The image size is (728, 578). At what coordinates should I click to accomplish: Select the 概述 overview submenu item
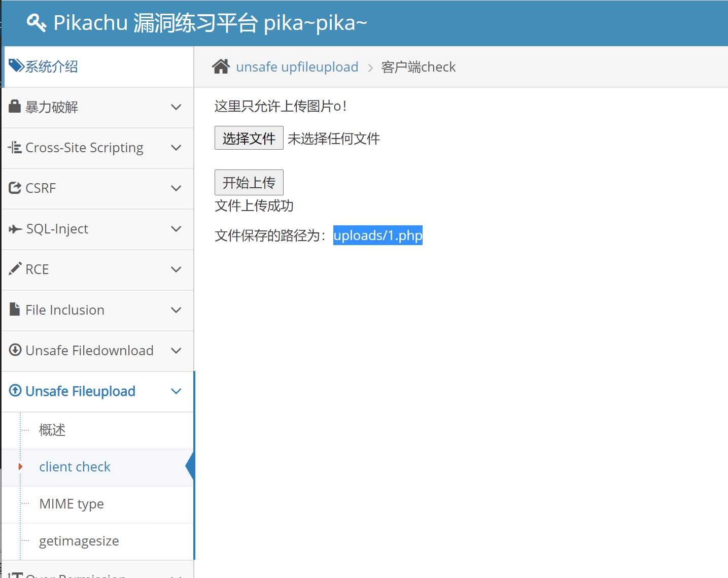(52, 430)
